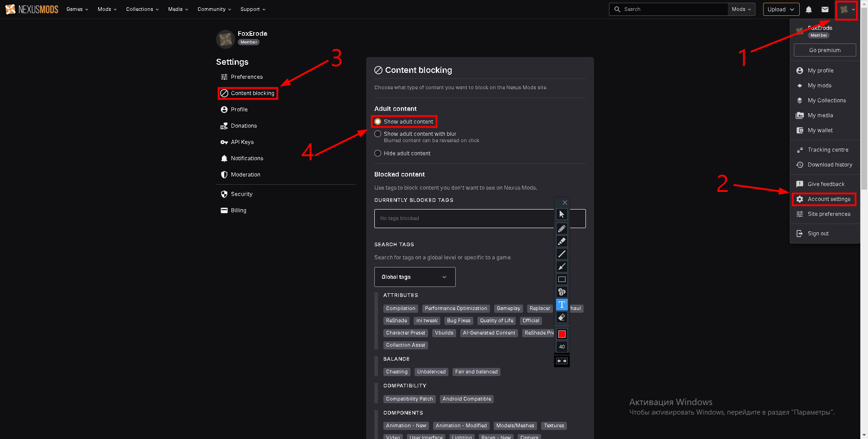Pick the numbered step counter tool
Image resolution: width=868 pixels, height=439 pixels.
(561, 292)
